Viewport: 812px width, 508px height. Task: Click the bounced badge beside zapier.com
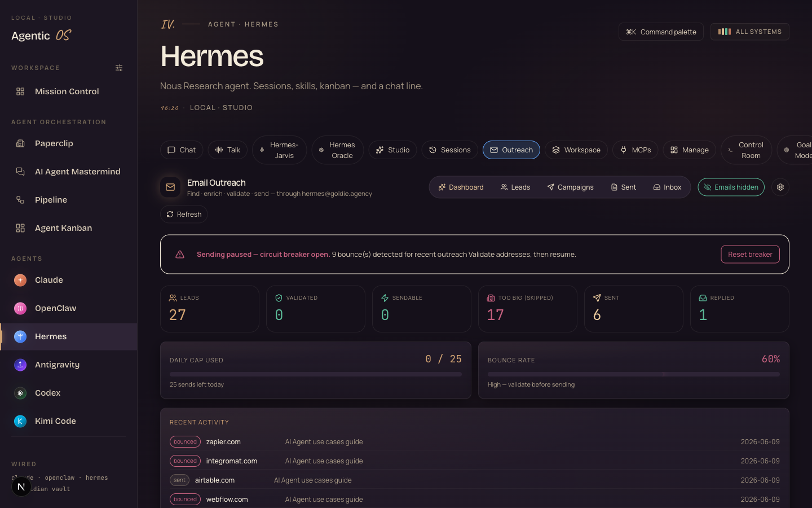(185, 442)
